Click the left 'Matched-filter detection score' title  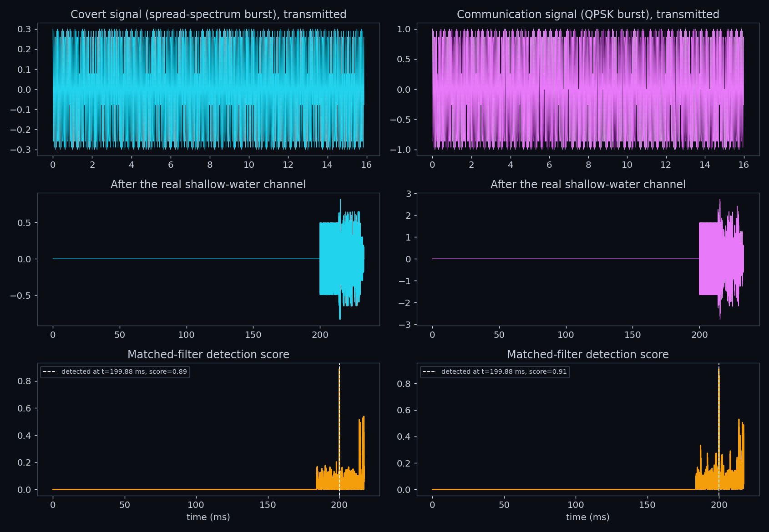(x=208, y=354)
